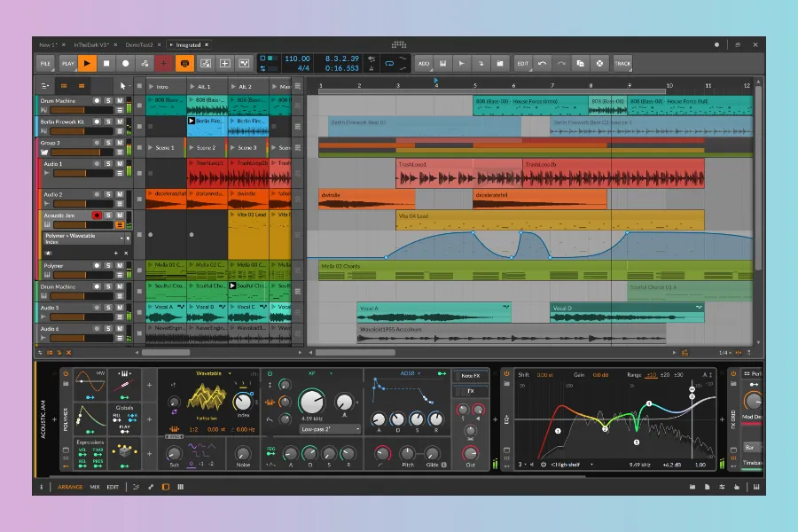Screen dimensions: 798x532
Task: Toggle the orange automation write button
Action: coord(184,63)
